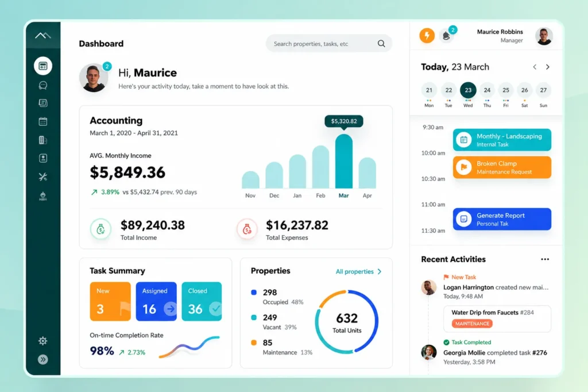This screenshot has width=588, height=392.
Task: Click the green Total Income money bag icon
Action: point(100,229)
